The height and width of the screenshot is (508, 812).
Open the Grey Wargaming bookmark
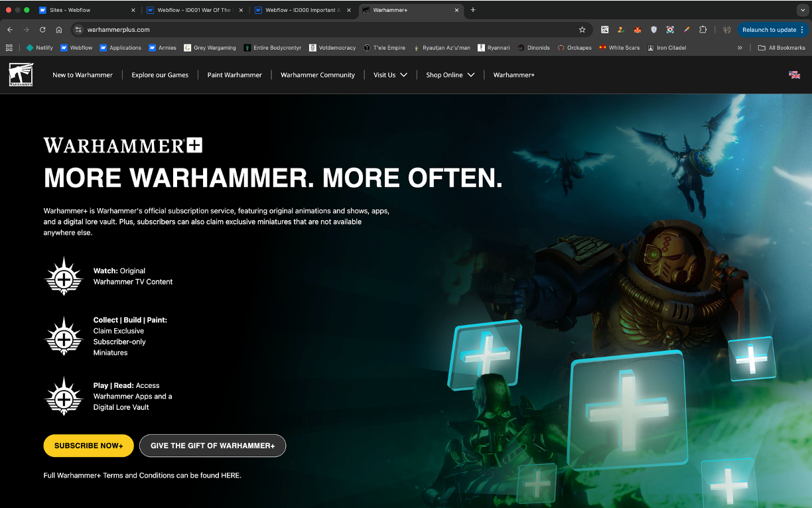coord(210,48)
